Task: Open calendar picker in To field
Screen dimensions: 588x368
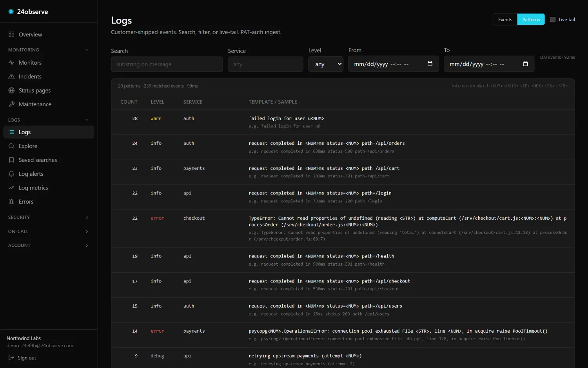Action: tap(526, 64)
